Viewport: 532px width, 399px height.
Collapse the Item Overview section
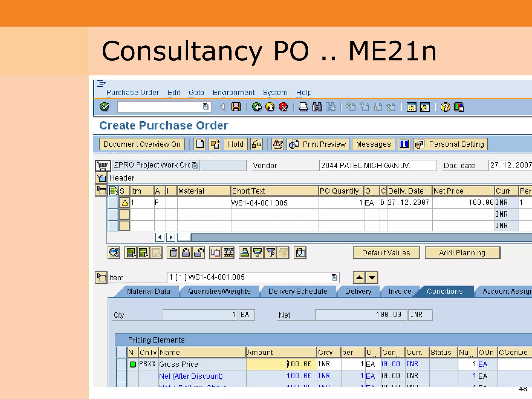[x=101, y=190]
